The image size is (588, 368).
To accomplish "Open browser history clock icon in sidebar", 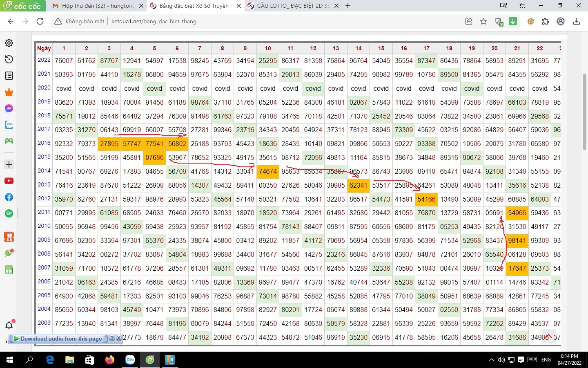I will (x=9, y=59).
